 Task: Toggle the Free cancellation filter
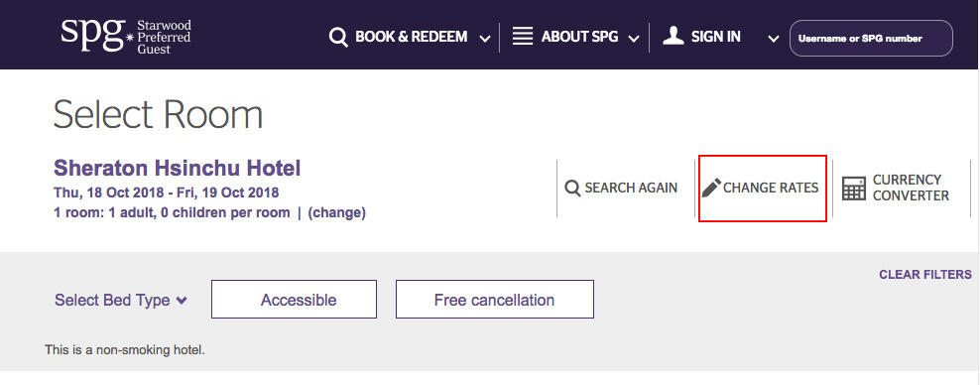495,300
